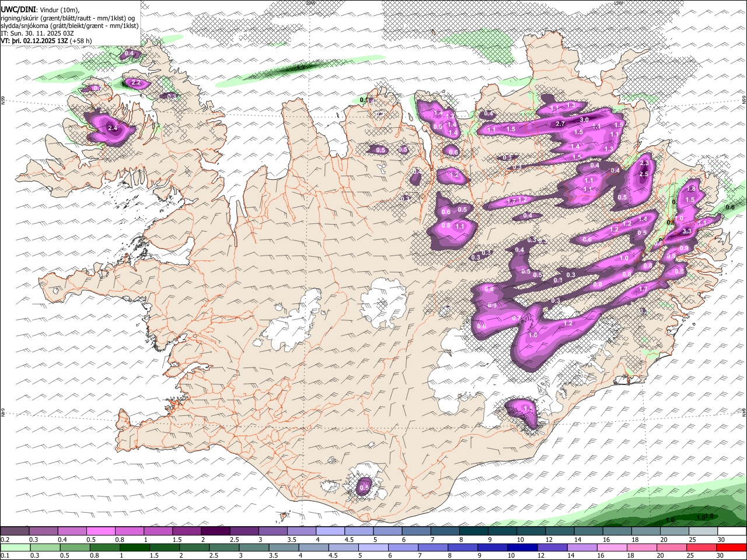
Task: Select the bottom-row dark green swatch starting at 1
Action: pyautogui.click(x=134, y=548)
